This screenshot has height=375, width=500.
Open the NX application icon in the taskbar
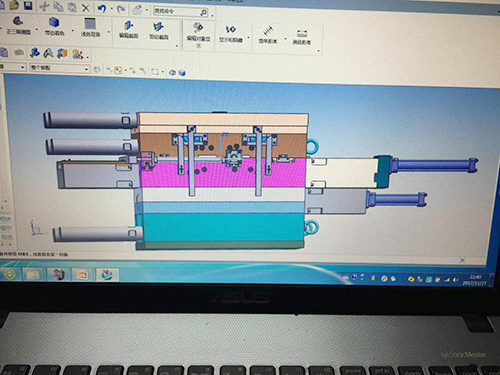(107, 274)
